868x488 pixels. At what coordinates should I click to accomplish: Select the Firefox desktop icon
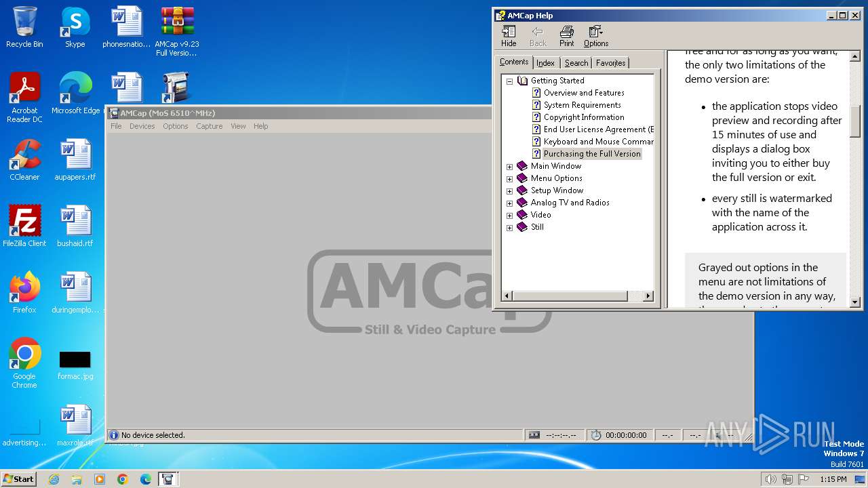pyautogui.click(x=24, y=293)
